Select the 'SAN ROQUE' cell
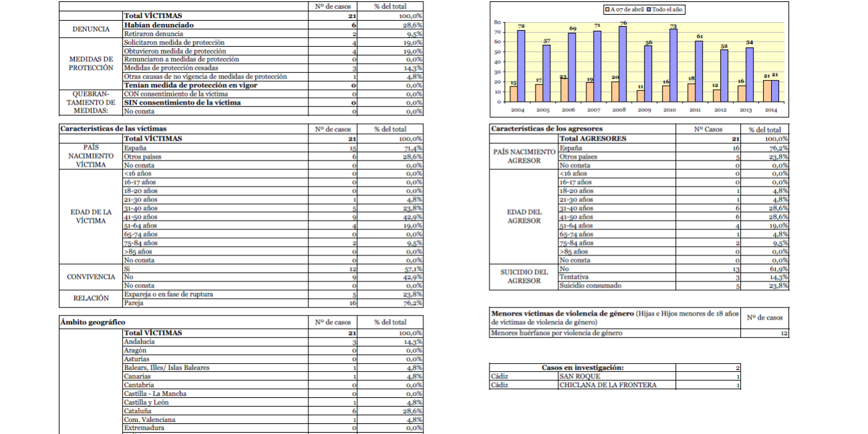Screen dimensions: 868x434 [617, 376]
